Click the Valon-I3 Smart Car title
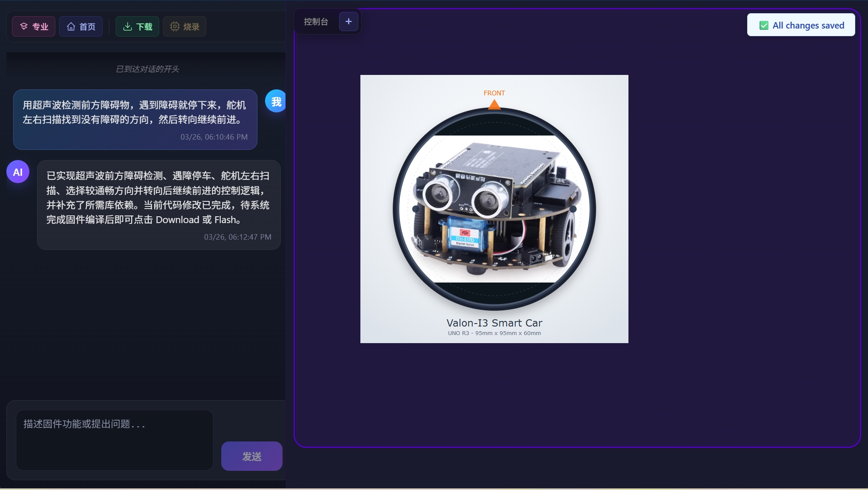 (x=494, y=323)
